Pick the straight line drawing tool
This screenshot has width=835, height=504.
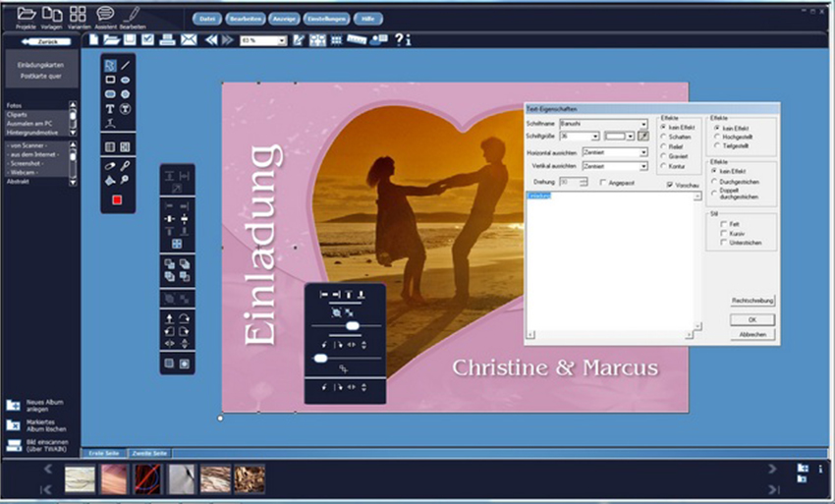pos(126,65)
